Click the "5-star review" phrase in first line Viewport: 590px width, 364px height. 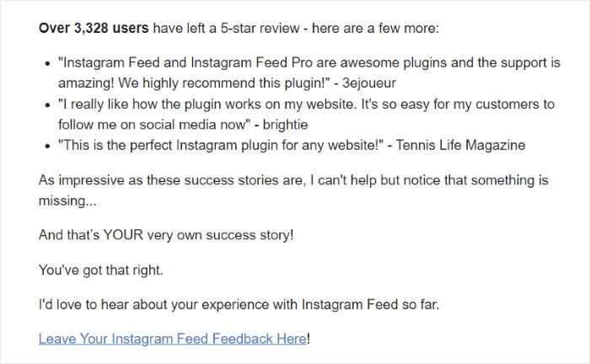click(253, 28)
